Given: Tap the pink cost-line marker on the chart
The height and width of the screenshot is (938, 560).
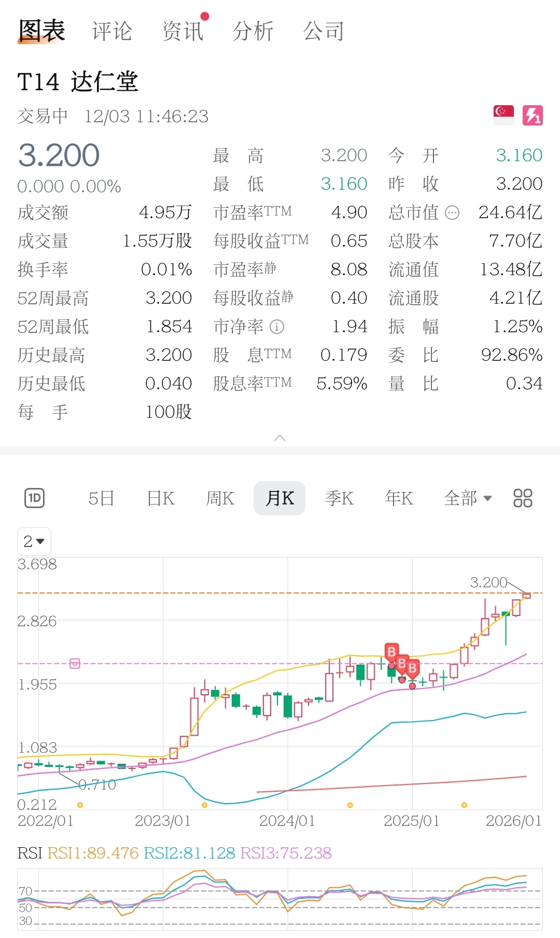Looking at the screenshot, I should [75, 664].
